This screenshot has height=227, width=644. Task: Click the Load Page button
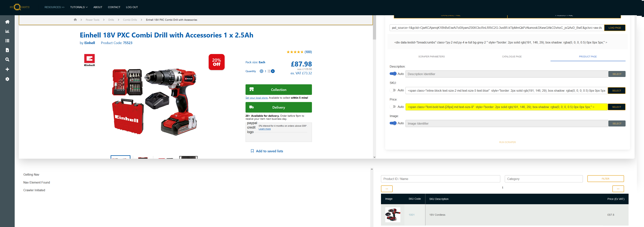(x=615, y=28)
